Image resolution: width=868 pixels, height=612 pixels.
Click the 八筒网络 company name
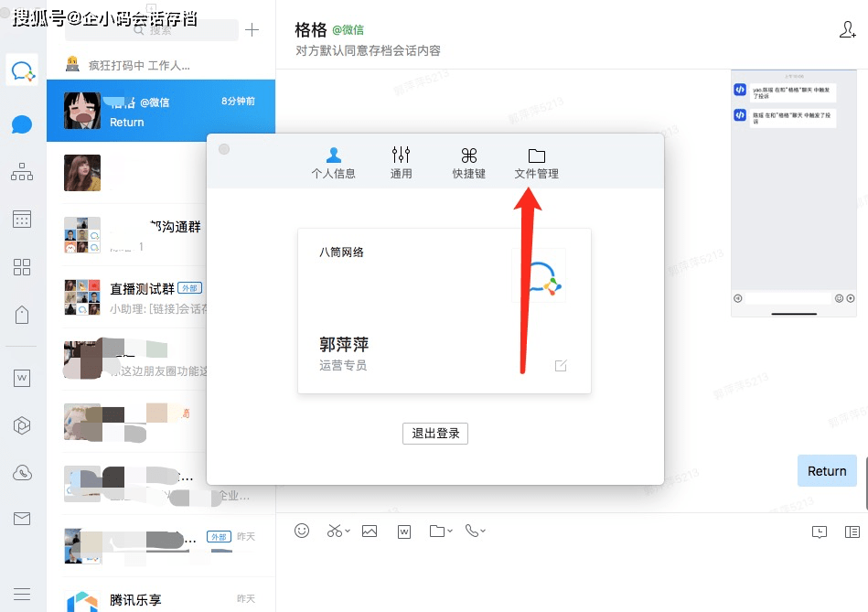[341, 252]
